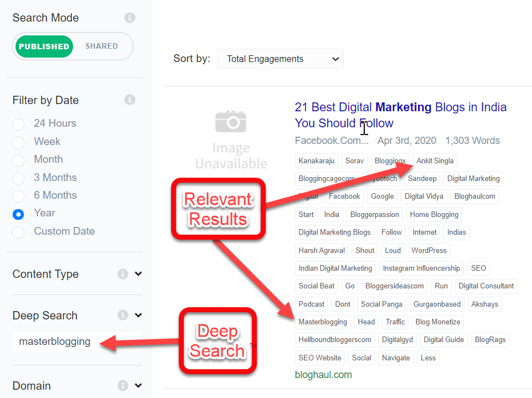
Task: Click the Sorav tag
Action: (354, 161)
